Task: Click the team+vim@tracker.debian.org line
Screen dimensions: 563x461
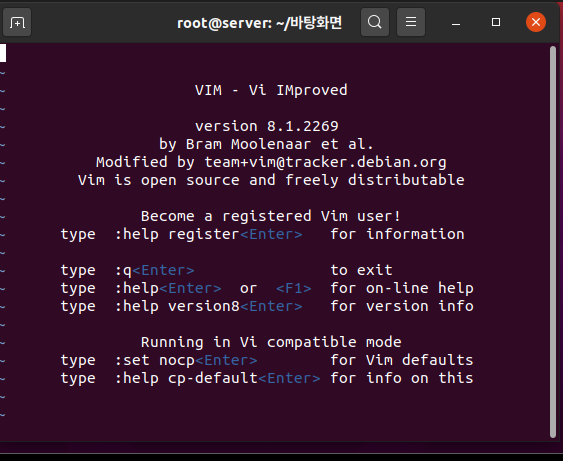Action: 271,162
